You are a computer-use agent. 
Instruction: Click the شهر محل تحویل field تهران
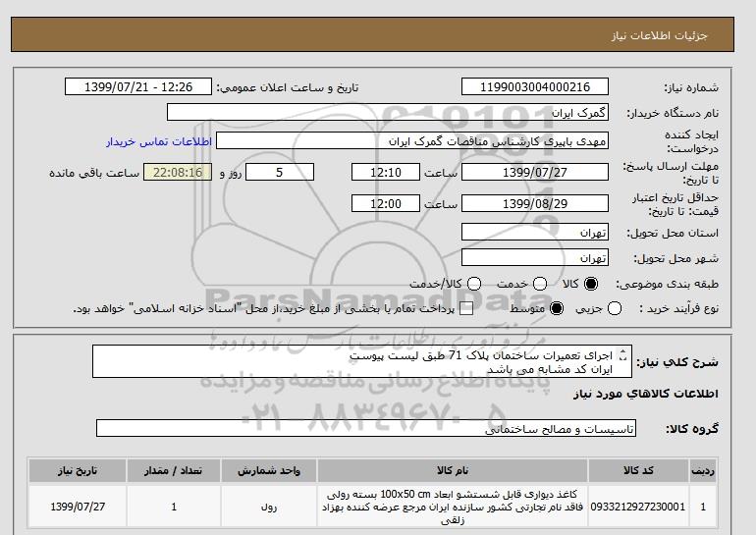tap(535, 257)
